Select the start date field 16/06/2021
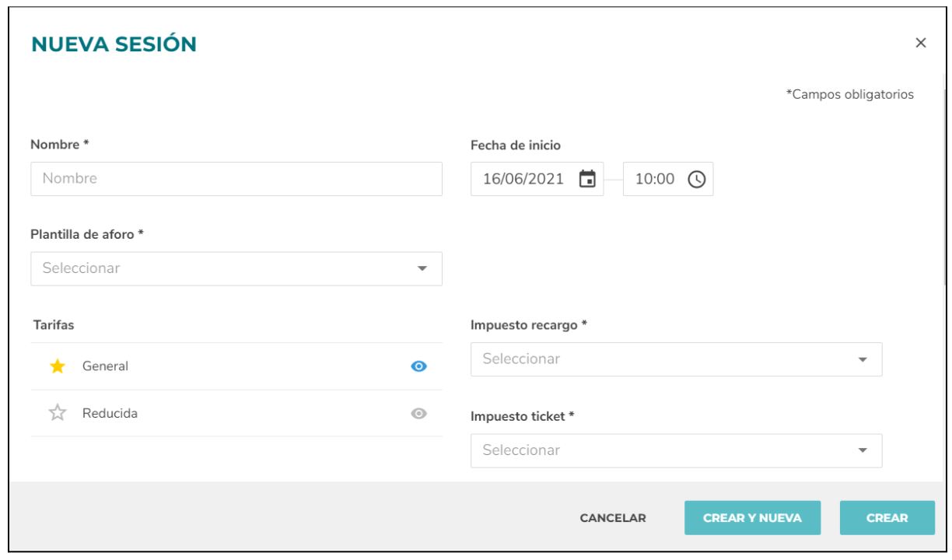Image resolution: width=952 pixels, height=560 pixels. (537, 179)
